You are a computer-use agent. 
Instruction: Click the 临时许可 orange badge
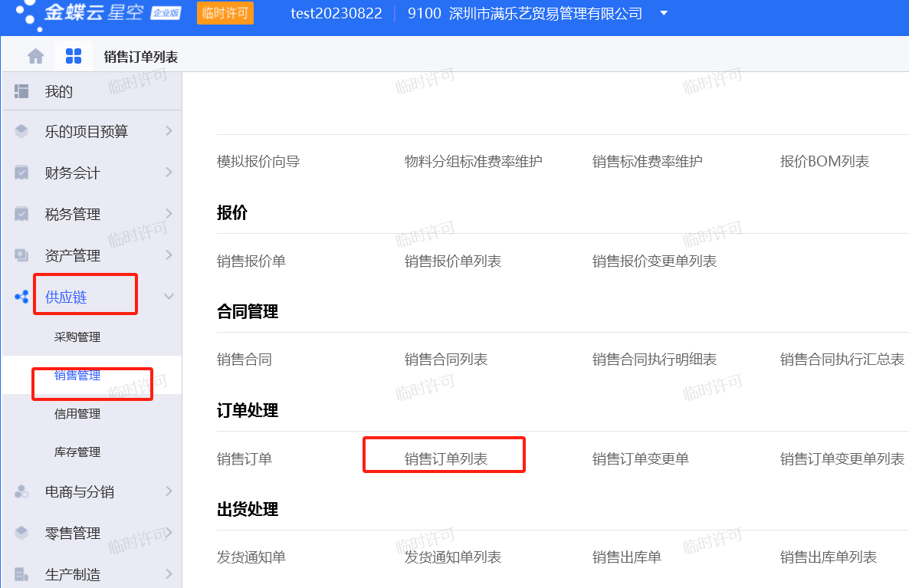point(225,14)
